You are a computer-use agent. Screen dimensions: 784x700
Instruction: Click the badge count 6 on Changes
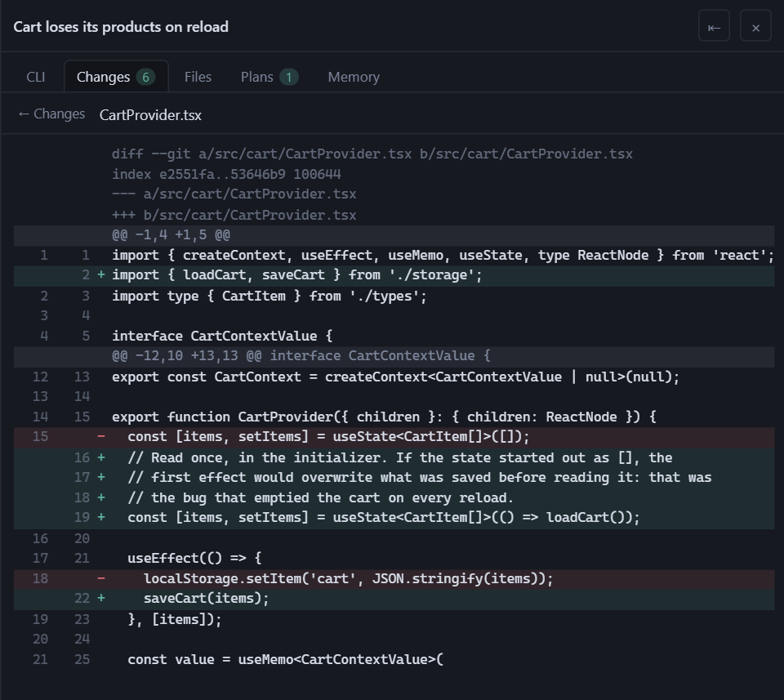145,77
